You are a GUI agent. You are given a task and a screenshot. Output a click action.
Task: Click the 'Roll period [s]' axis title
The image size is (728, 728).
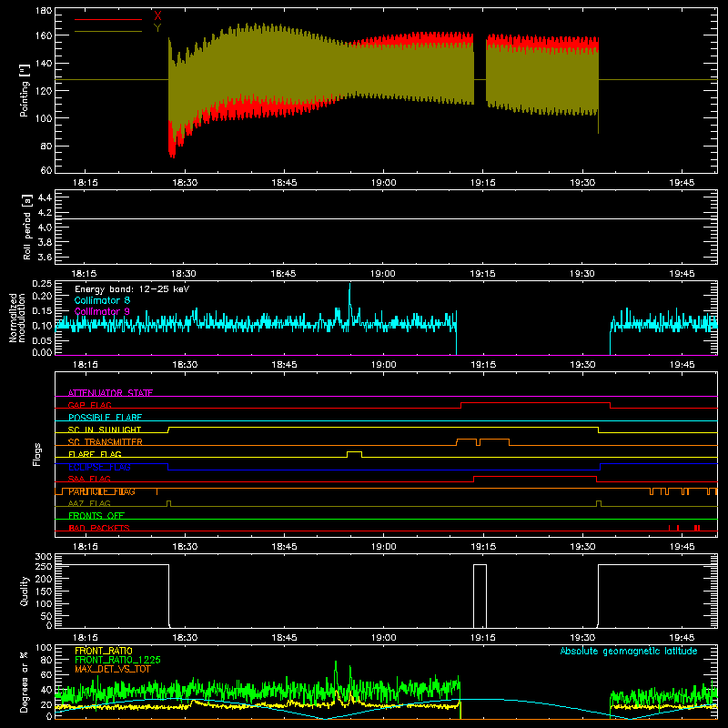(27, 227)
